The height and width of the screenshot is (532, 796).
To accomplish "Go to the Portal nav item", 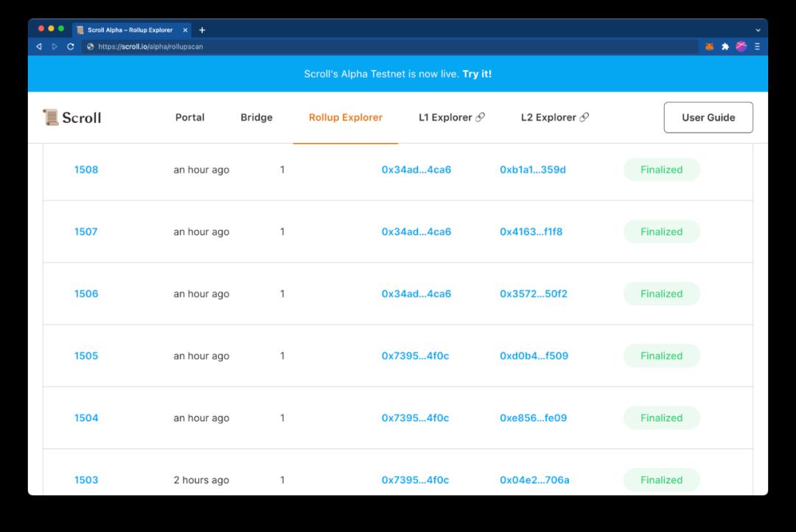I will [189, 117].
